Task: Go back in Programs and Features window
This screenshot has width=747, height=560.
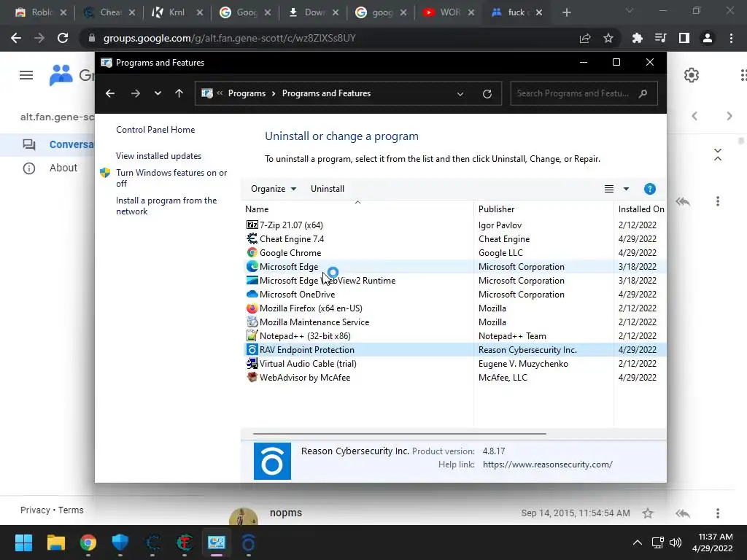Action: tap(110, 93)
